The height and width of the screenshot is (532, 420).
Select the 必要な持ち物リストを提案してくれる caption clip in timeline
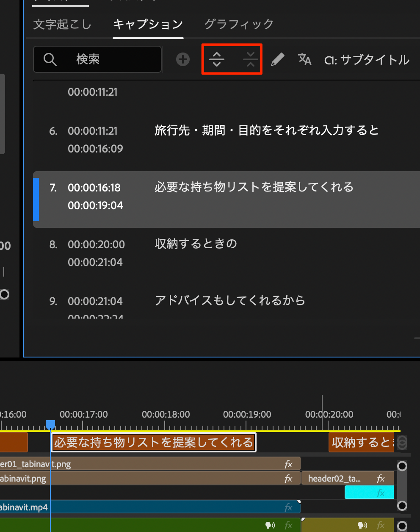point(153,443)
